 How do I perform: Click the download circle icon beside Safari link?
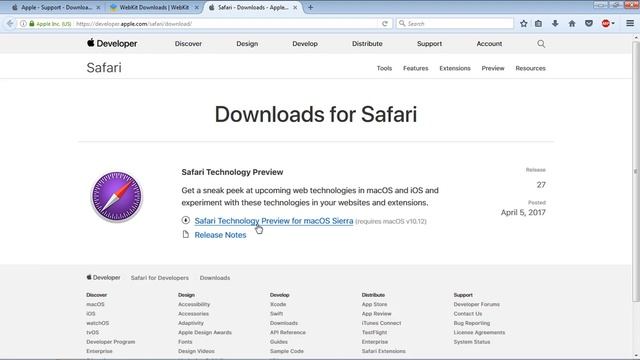(186, 220)
